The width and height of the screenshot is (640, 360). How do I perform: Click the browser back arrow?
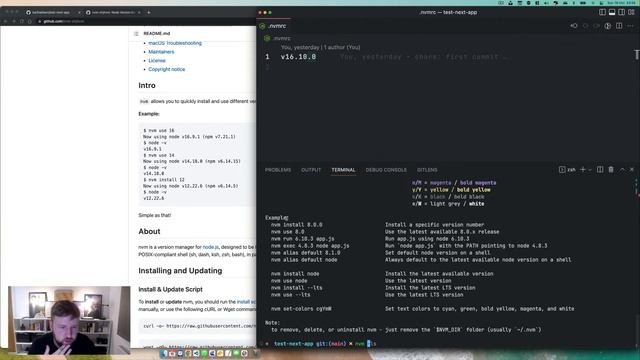[6, 21]
